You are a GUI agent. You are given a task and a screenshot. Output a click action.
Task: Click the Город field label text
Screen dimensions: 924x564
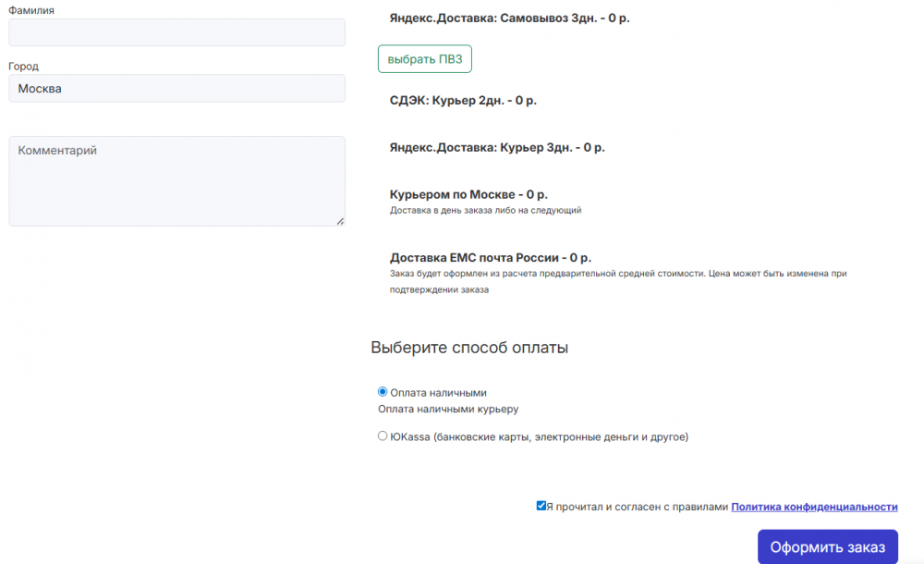click(24, 67)
